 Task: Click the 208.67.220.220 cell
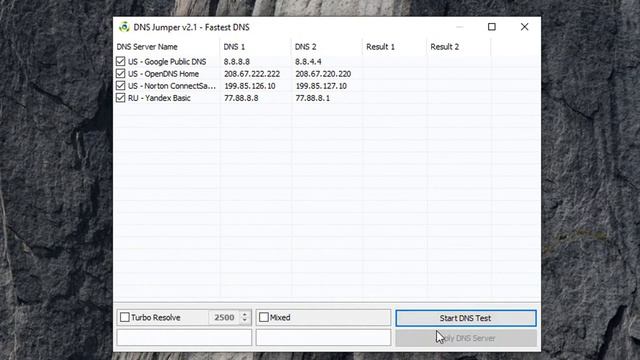[x=323, y=74]
